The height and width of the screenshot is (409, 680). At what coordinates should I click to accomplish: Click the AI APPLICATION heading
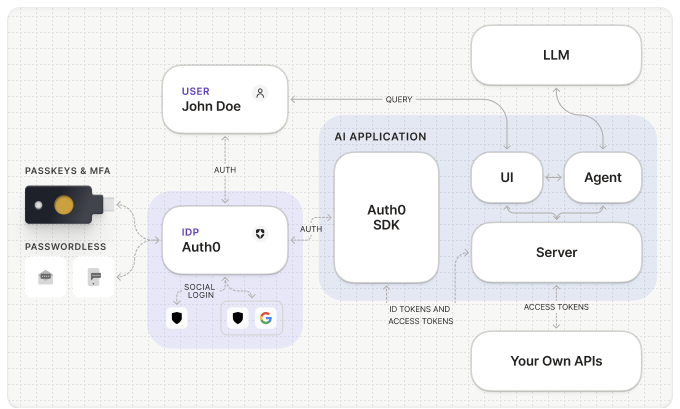pos(380,137)
